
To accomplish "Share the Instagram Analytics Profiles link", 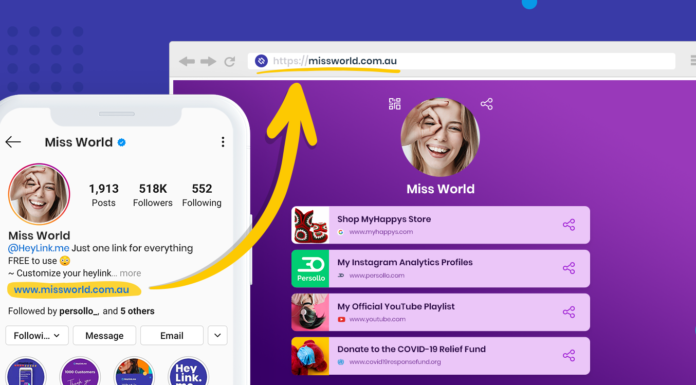I will pos(569,268).
